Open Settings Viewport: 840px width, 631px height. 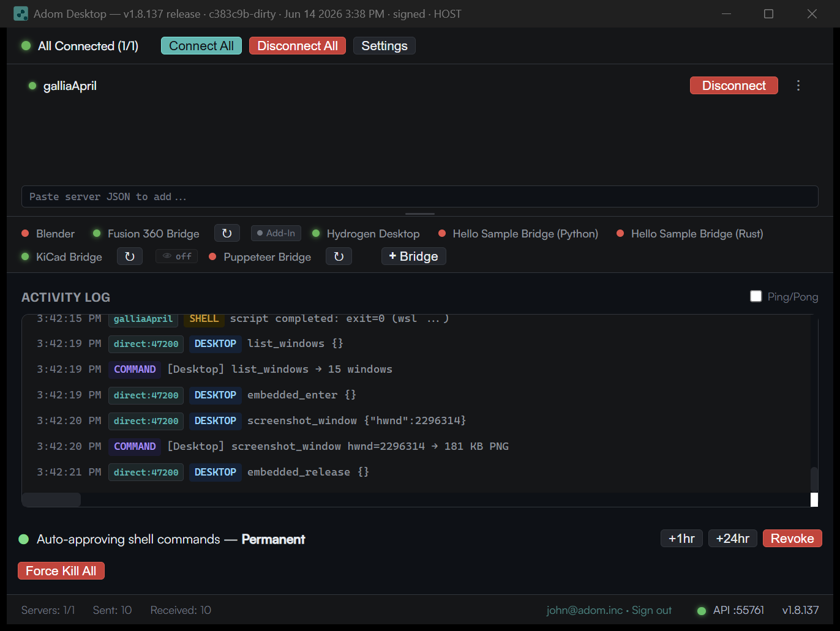pos(384,46)
